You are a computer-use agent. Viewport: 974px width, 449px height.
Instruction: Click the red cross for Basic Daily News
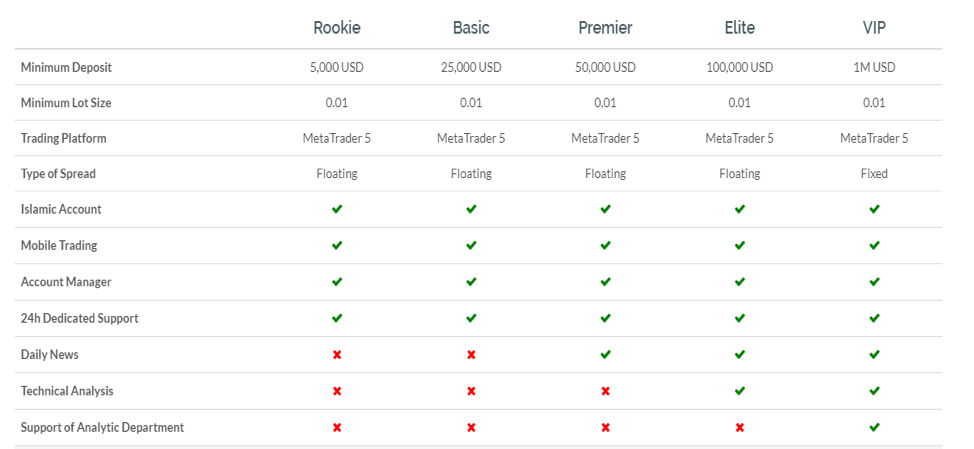[x=471, y=355]
